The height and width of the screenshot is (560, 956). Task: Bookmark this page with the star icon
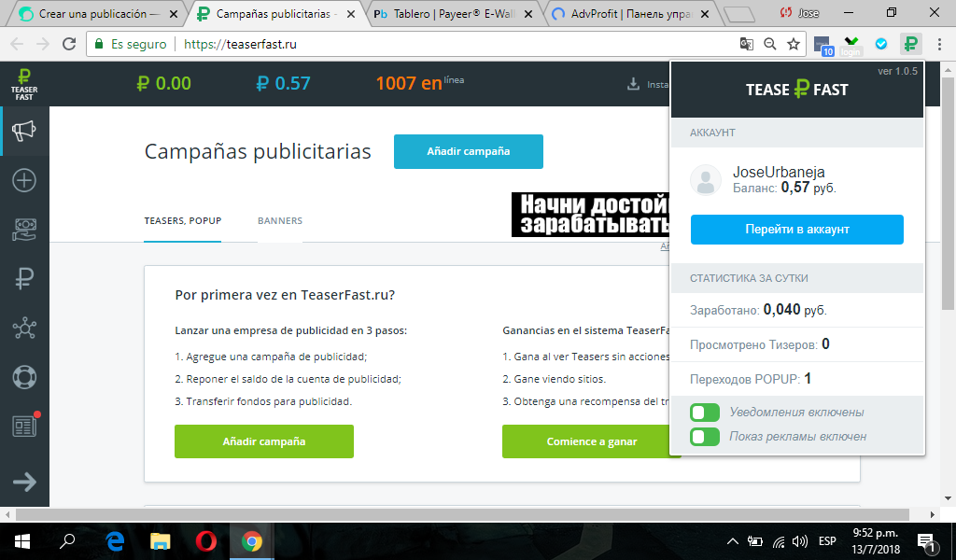coord(794,44)
